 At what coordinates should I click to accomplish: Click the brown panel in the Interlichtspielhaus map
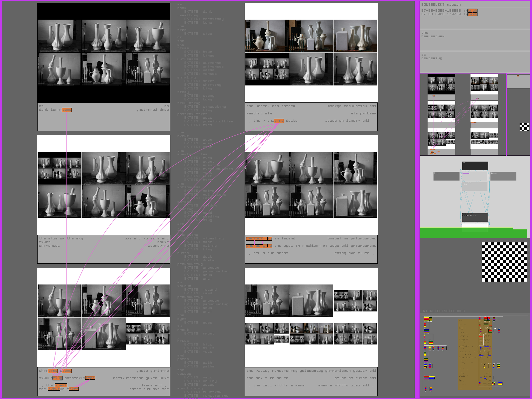click(468, 354)
